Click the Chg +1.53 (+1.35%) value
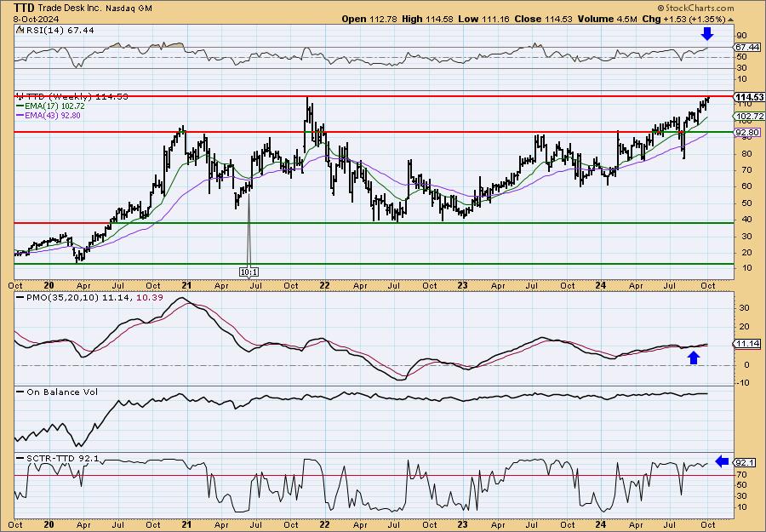 684,19
